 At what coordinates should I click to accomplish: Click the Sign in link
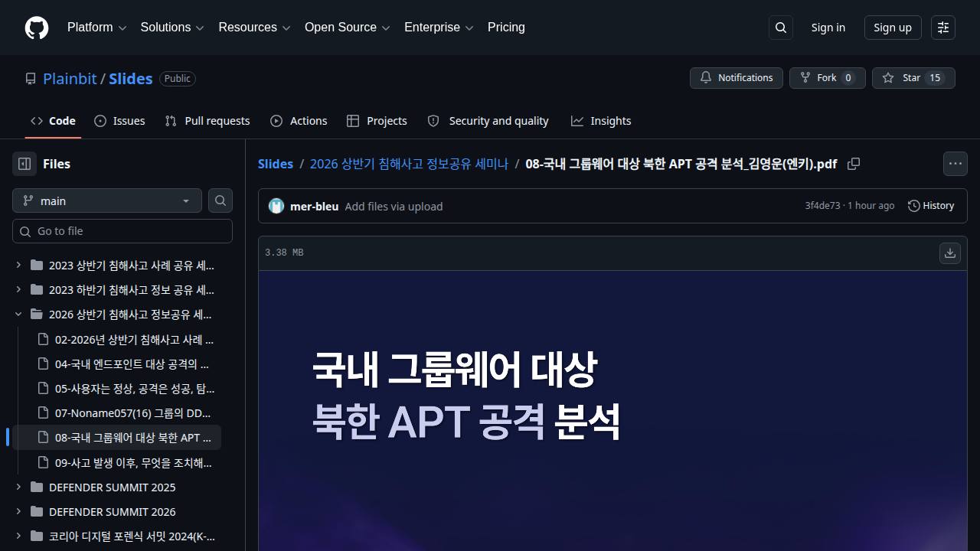[x=828, y=28]
